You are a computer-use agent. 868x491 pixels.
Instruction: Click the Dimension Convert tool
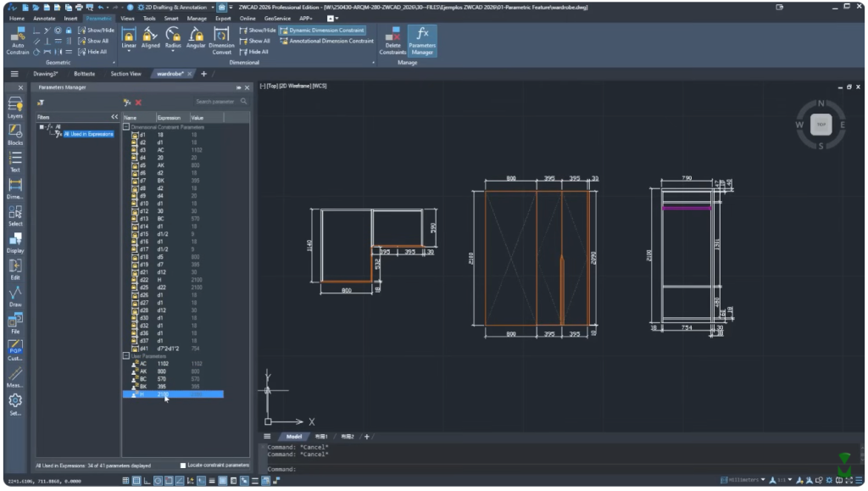[221, 41]
